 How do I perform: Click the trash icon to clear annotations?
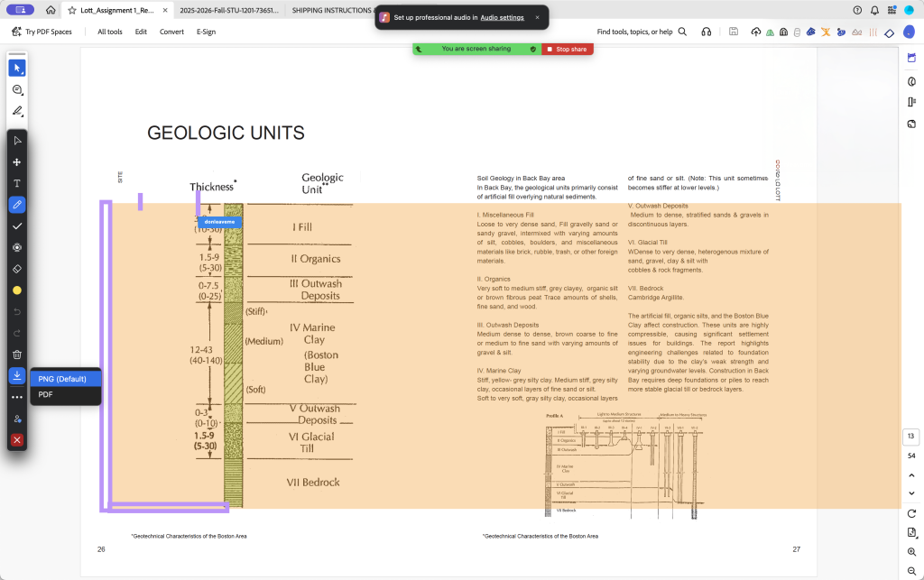coord(17,354)
